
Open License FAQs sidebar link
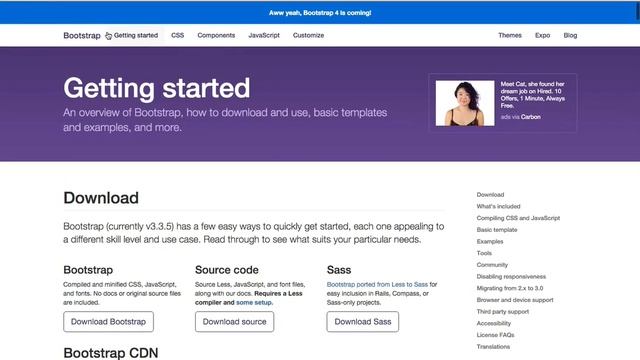496,335
